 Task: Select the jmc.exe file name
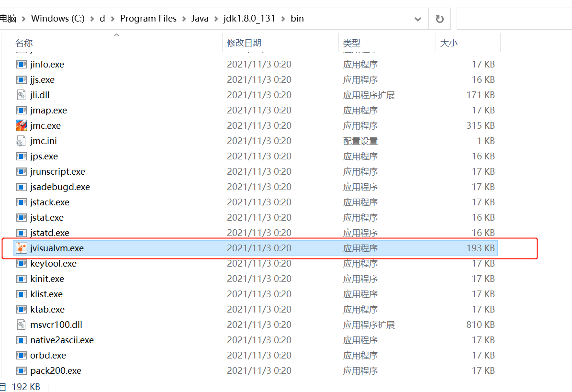click(45, 126)
